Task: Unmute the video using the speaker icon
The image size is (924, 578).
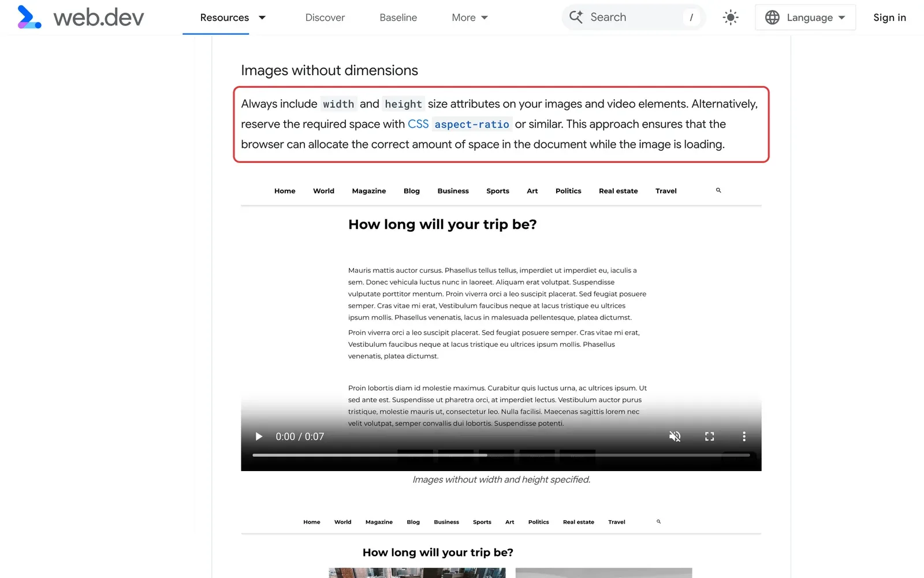Action: (x=675, y=436)
